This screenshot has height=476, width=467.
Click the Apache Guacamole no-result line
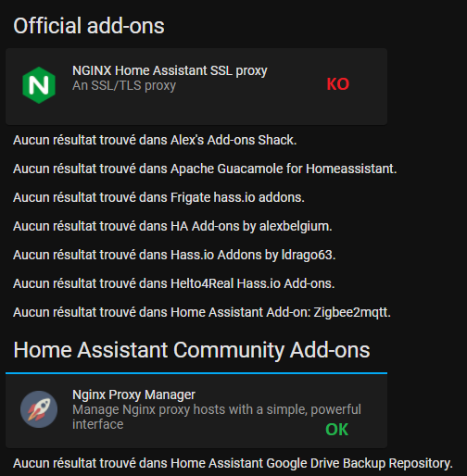[205, 169]
